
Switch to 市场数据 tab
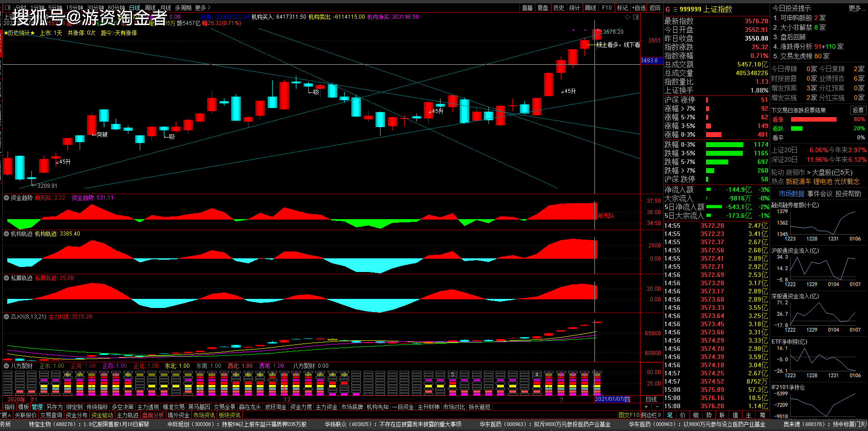[x=791, y=194]
